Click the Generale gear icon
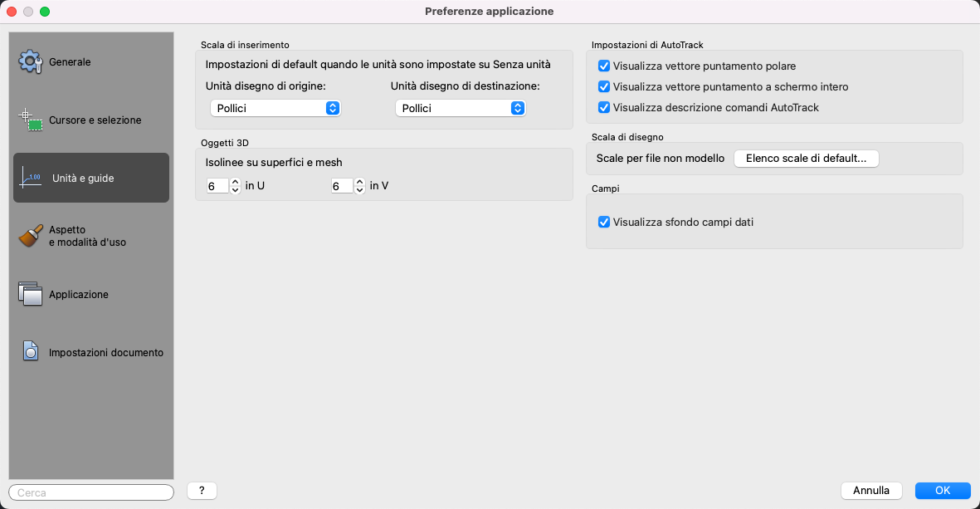The image size is (980, 509). [30, 62]
